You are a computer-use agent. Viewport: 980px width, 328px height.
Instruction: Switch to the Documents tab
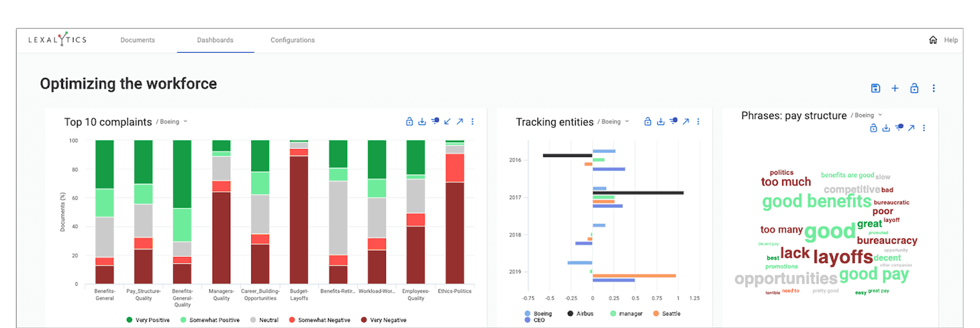click(x=138, y=40)
